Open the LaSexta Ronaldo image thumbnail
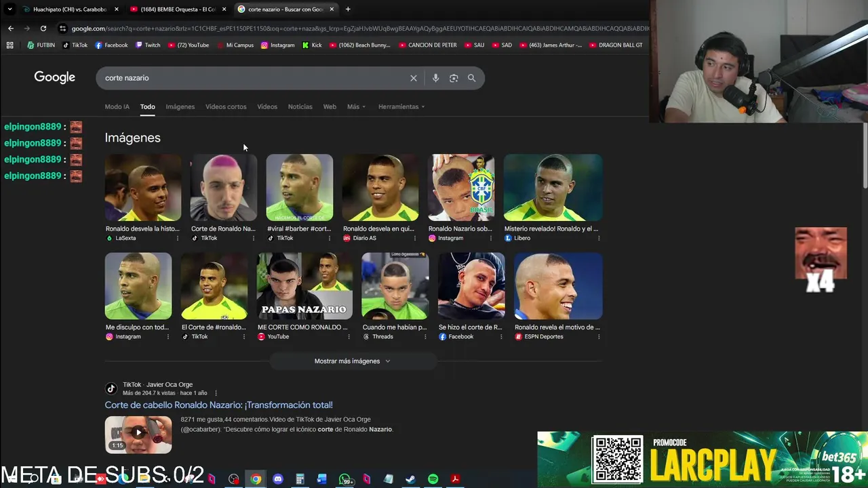Image resolution: width=868 pixels, height=488 pixels. coord(143,188)
